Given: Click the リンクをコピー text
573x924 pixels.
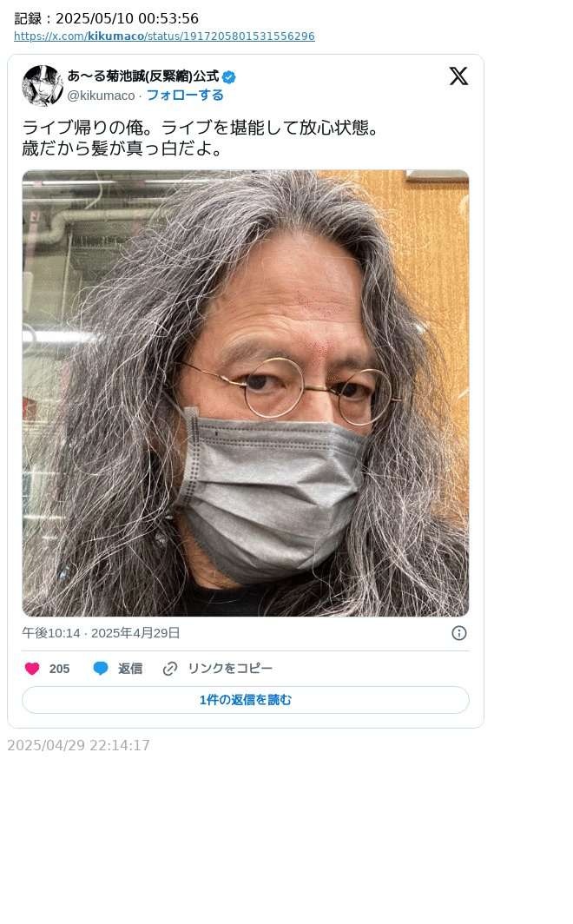Looking at the screenshot, I should (x=230, y=669).
